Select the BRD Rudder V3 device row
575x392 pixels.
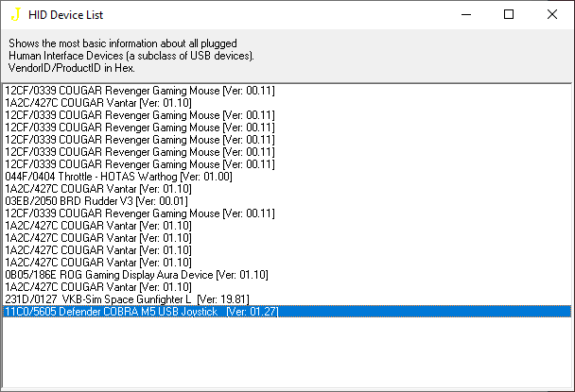287,201
